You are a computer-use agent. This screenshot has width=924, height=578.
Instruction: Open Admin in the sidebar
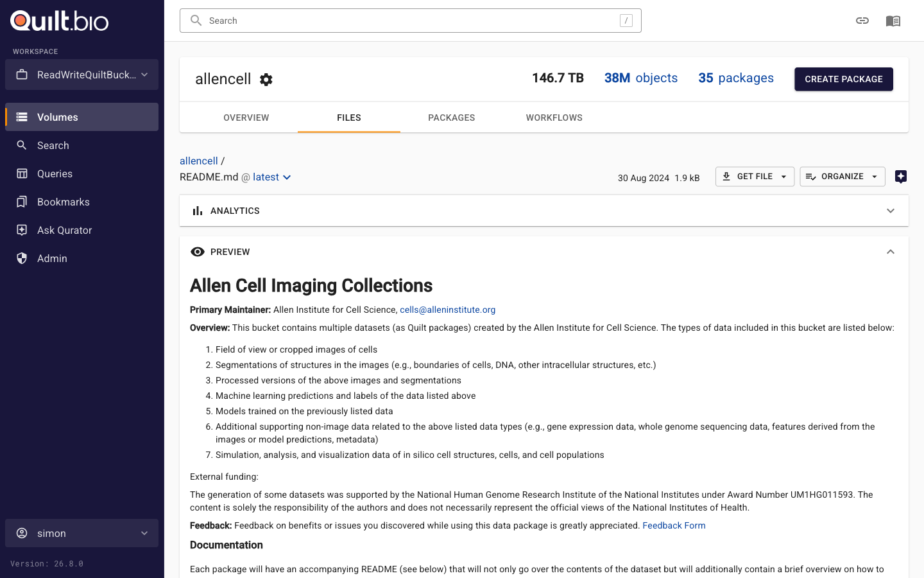(81, 258)
